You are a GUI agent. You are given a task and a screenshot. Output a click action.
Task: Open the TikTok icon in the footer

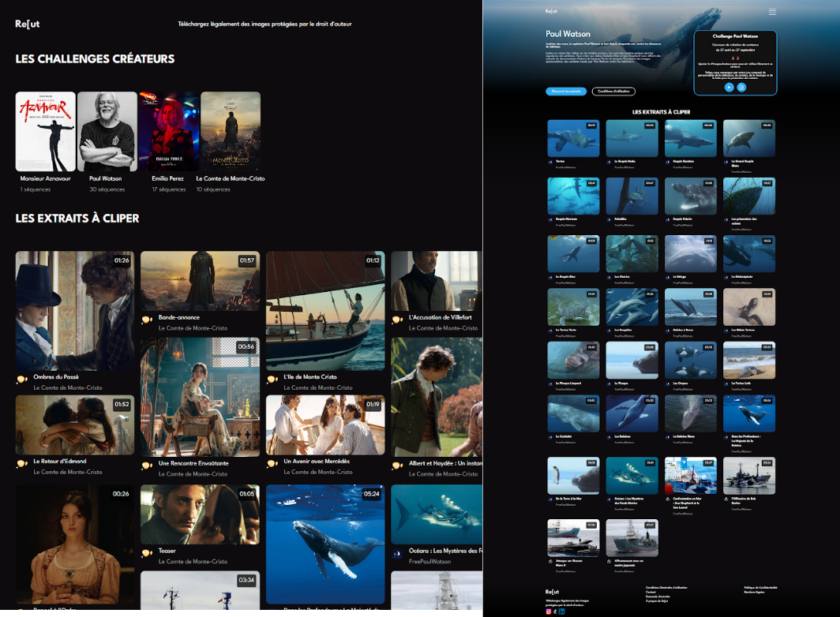point(554,611)
